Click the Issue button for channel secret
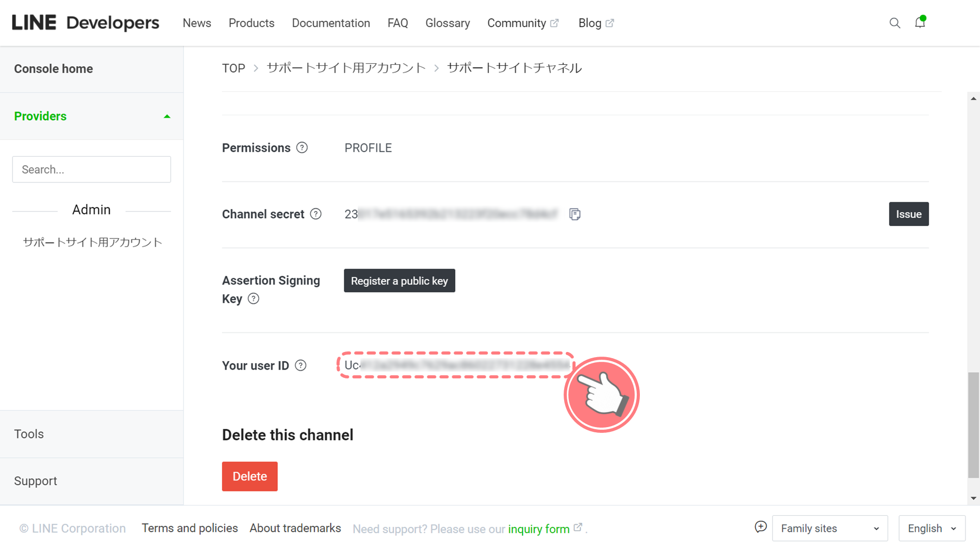980x551 pixels. pyautogui.click(x=908, y=214)
